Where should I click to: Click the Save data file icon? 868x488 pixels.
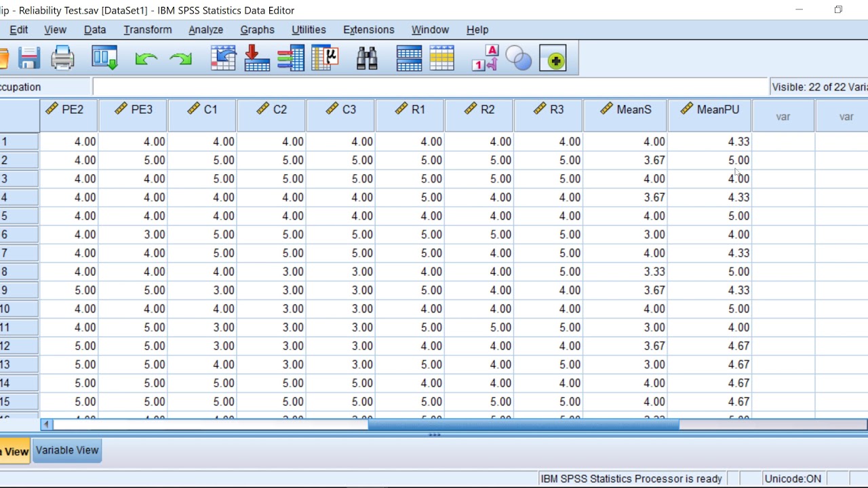pos(29,58)
